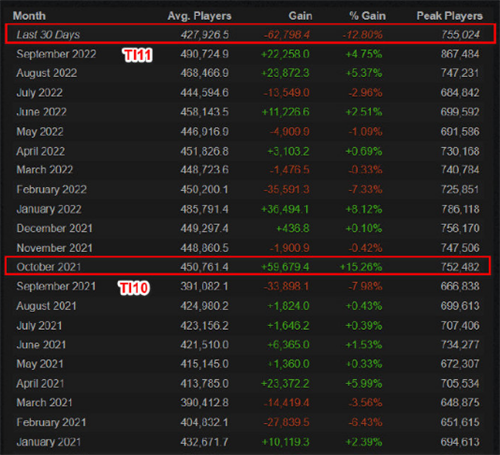
Task: Click the red TI11 annotation label
Action: [137, 55]
